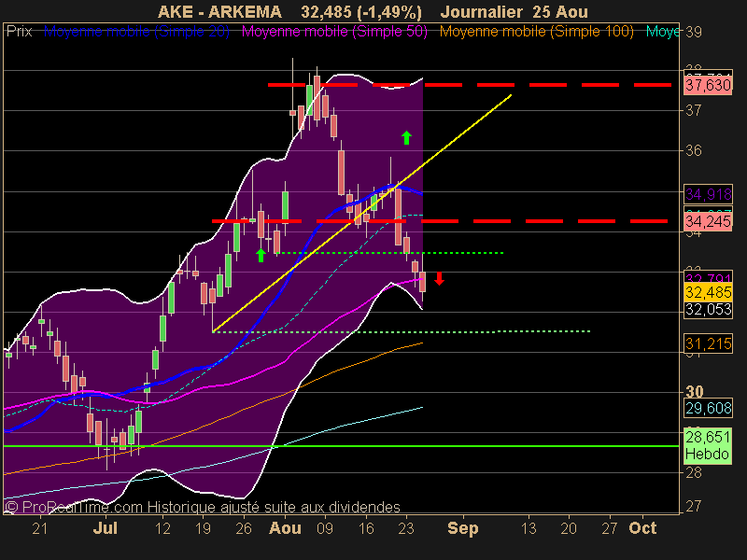
Task: Click the "21" date on the time axis
Action: click(x=40, y=528)
